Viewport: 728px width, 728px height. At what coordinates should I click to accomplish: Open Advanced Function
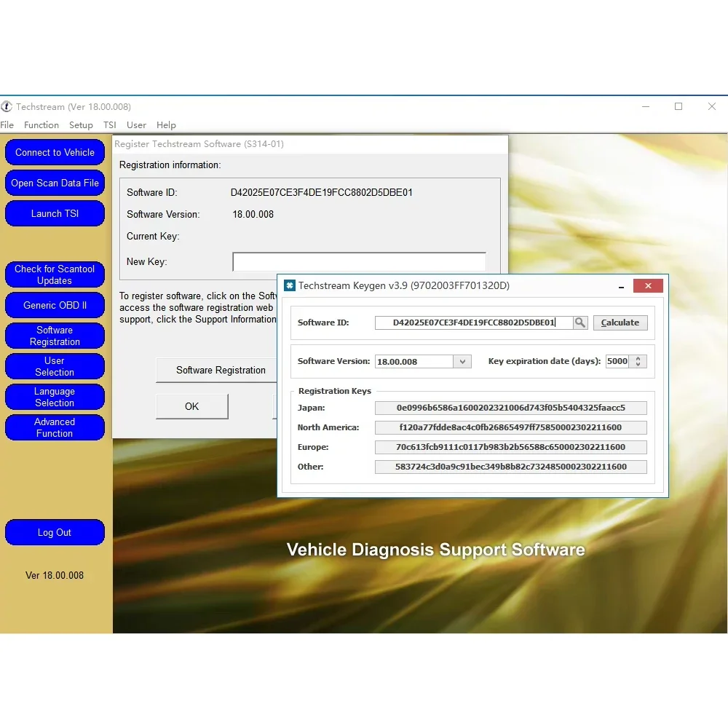(55, 427)
